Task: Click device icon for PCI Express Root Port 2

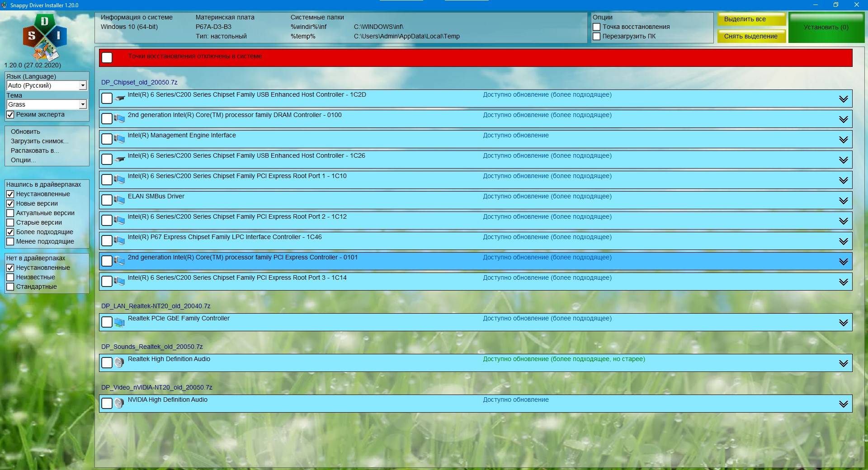Action: (119, 220)
